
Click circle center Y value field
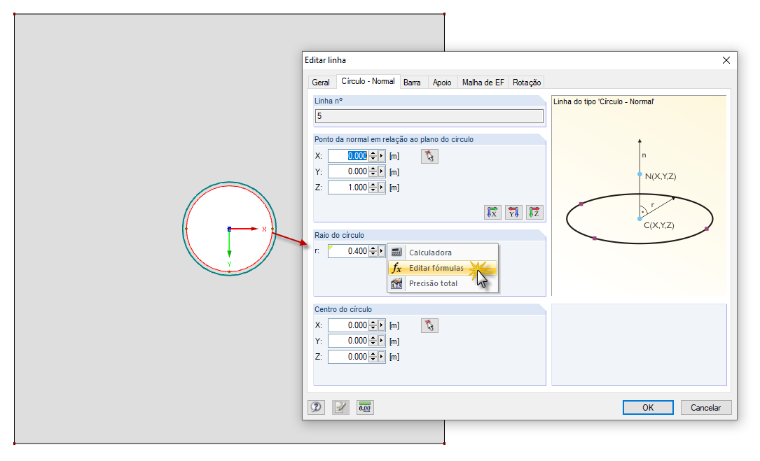coord(348,341)
